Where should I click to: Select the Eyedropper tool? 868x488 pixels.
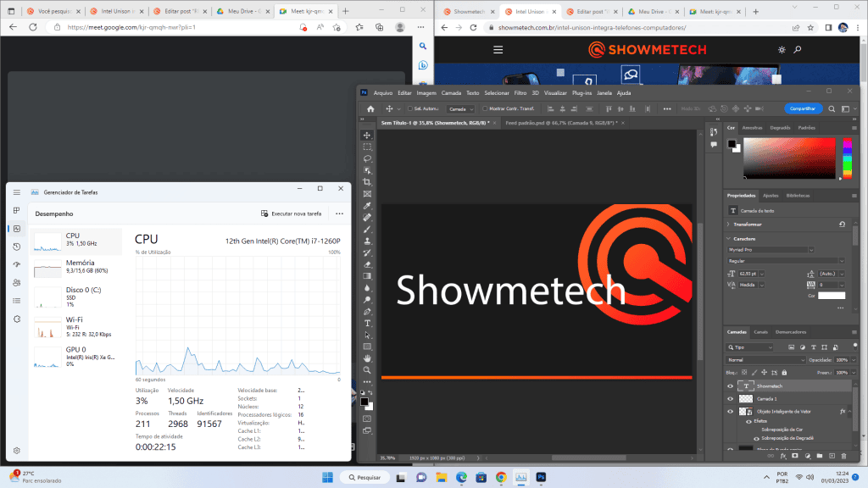coord(367,206)
